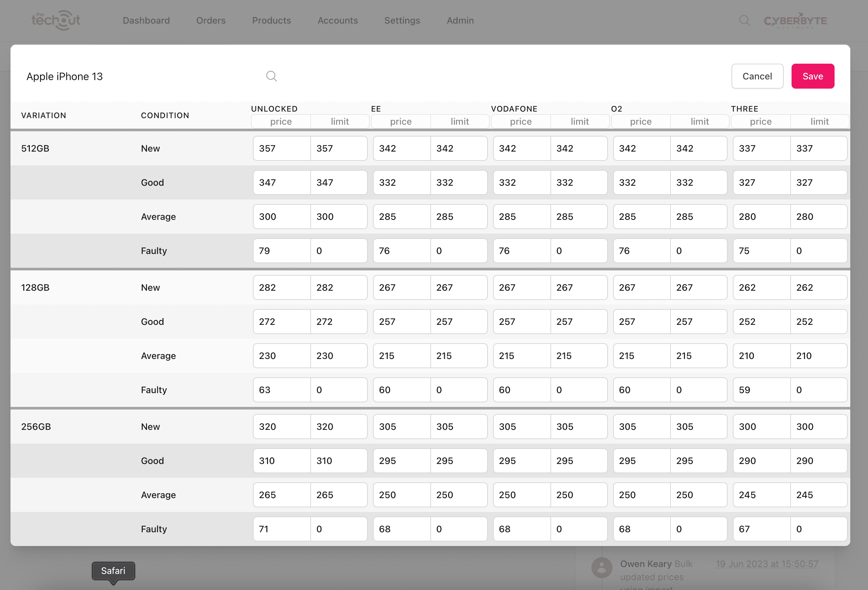This screenshot has width=868, height=590.
Task: Edit 256GB Faulty Unlocked price 71
Action: [281, 529]
